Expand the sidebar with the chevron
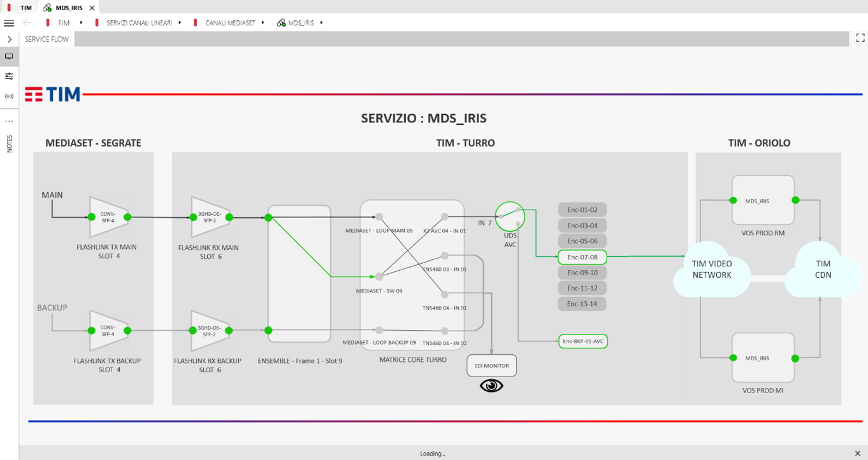Viewport: 868px width, 460px height. tap(9, 40)
